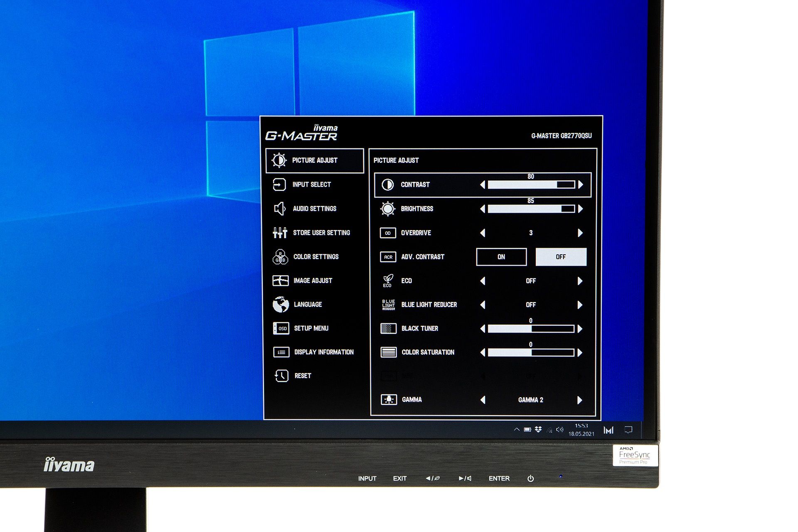Click the Overdrive OD icon
Image resolution: width=798 pixels, height=532 pixels.
pyautogui.click(x=388, y=233)
